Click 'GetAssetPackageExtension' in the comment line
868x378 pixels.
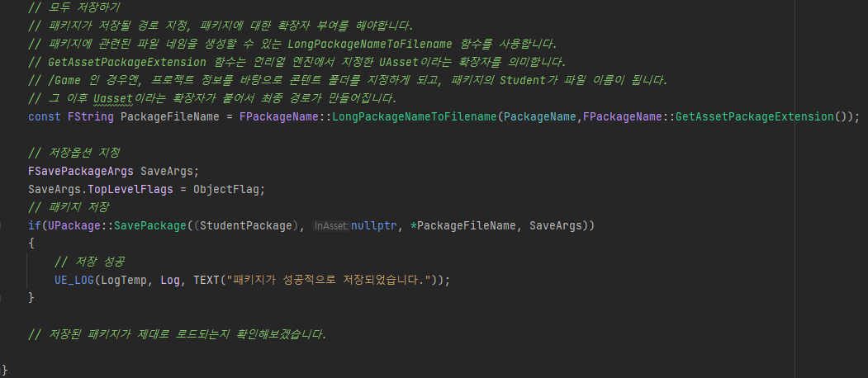click(126, 62)
